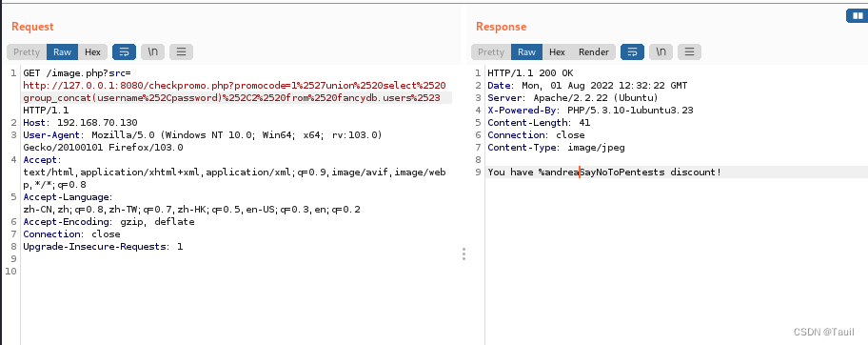Image resolution: width=868 pixels, height=345 pixels.
Task: Click the 'zh-CN,zh;q=0.8' language values line
Action: [x=191, y=209]
